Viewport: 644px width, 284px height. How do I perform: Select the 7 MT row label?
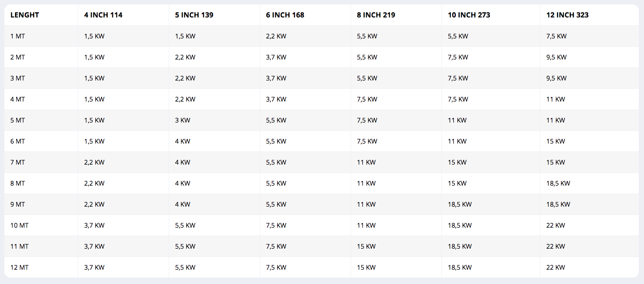pos(17,162)
